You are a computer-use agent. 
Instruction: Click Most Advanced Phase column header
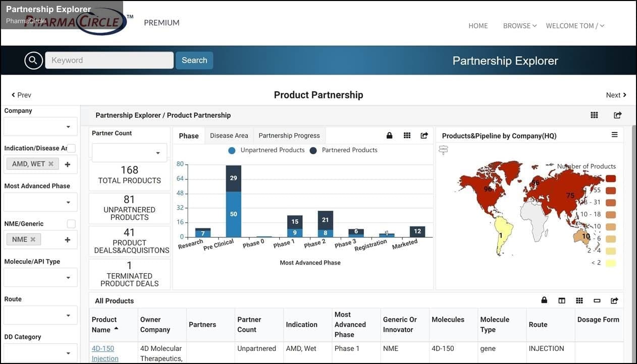356,325
